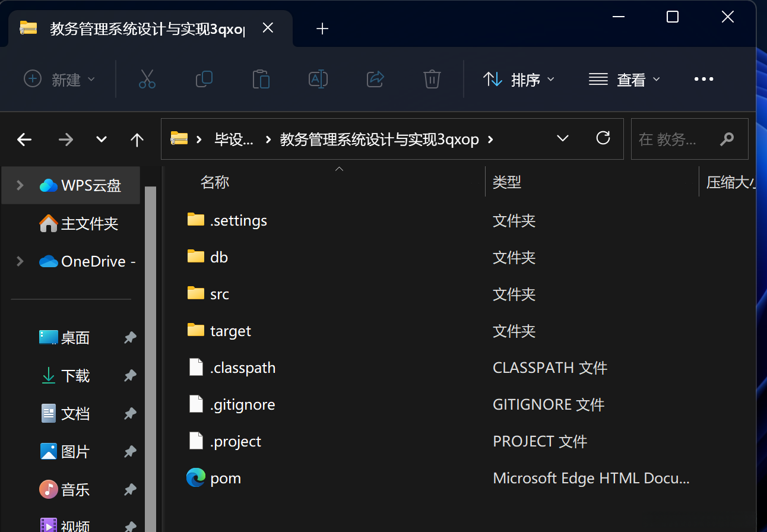Click the target folder icon

196,330
